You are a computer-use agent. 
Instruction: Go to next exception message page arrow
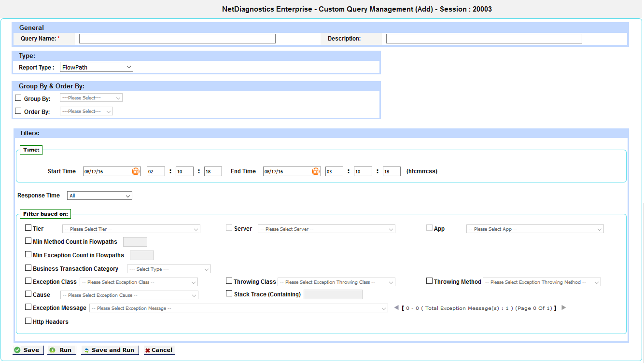click(x=563, y=307)
